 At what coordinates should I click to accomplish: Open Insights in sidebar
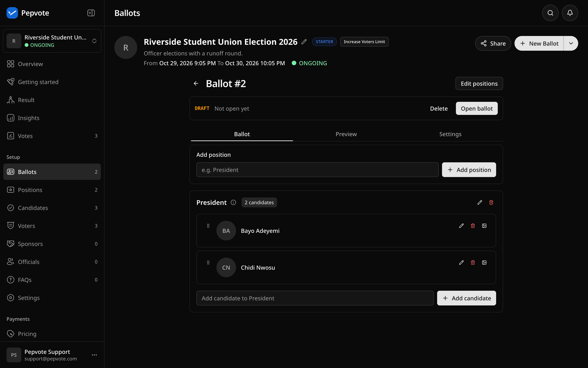(x=52, y=118)
